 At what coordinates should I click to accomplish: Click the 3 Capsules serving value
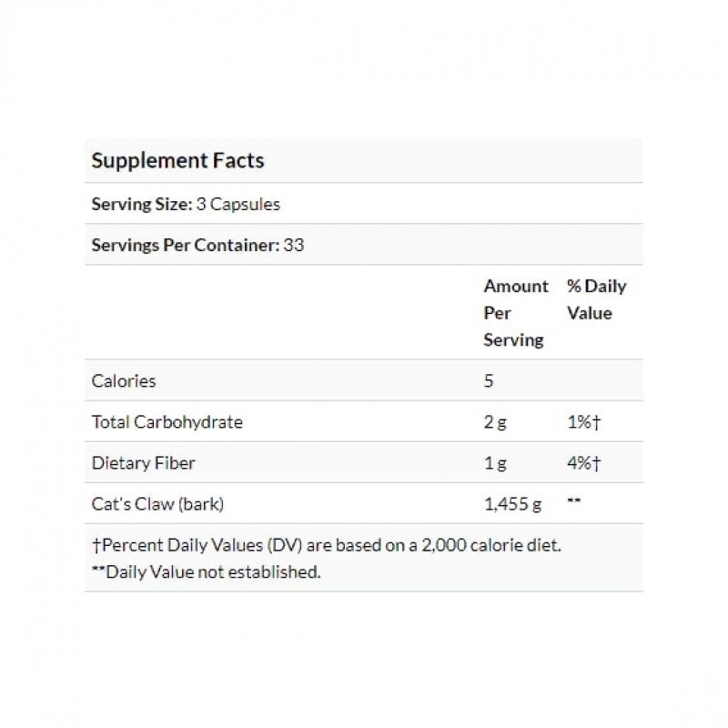click(238, 204)
